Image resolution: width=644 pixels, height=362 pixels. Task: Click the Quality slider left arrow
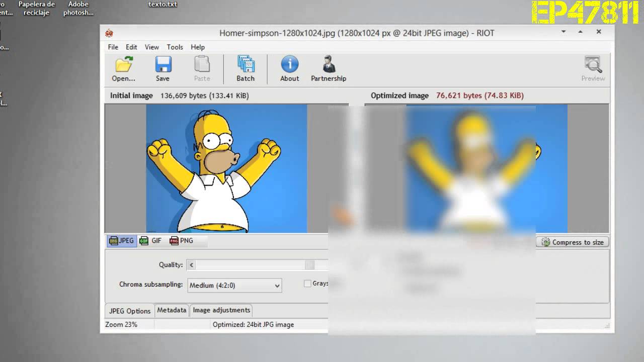pos(191,265)
